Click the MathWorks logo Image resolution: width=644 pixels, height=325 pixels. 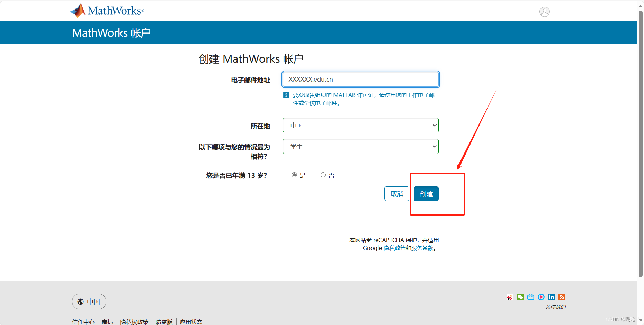pyautogui.click(x=107, y=11)
